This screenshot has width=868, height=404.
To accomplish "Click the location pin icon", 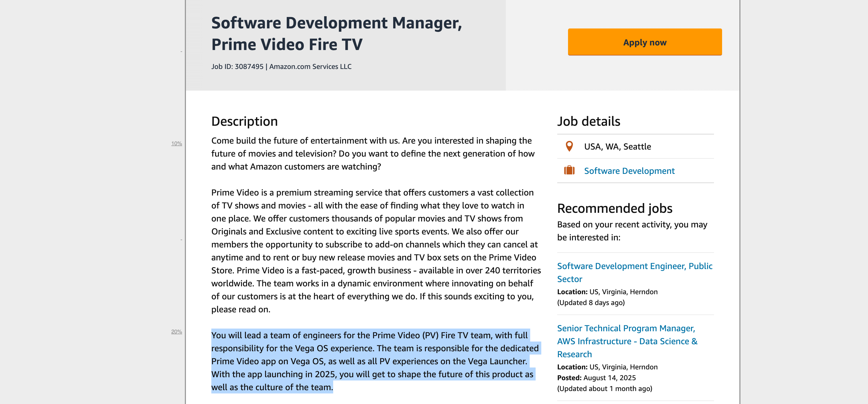I will click(569, 146).
